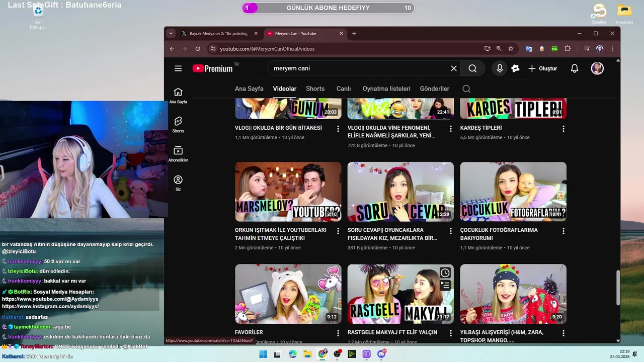The height and width of the screenshot is (362, 644).
Task: View site information icon in address bar
Action: click(213, 49)
